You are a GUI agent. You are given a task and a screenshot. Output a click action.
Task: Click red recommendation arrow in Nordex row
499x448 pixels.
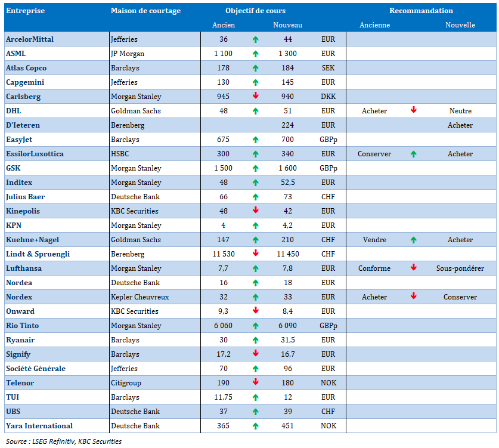[x=413, y=296]
